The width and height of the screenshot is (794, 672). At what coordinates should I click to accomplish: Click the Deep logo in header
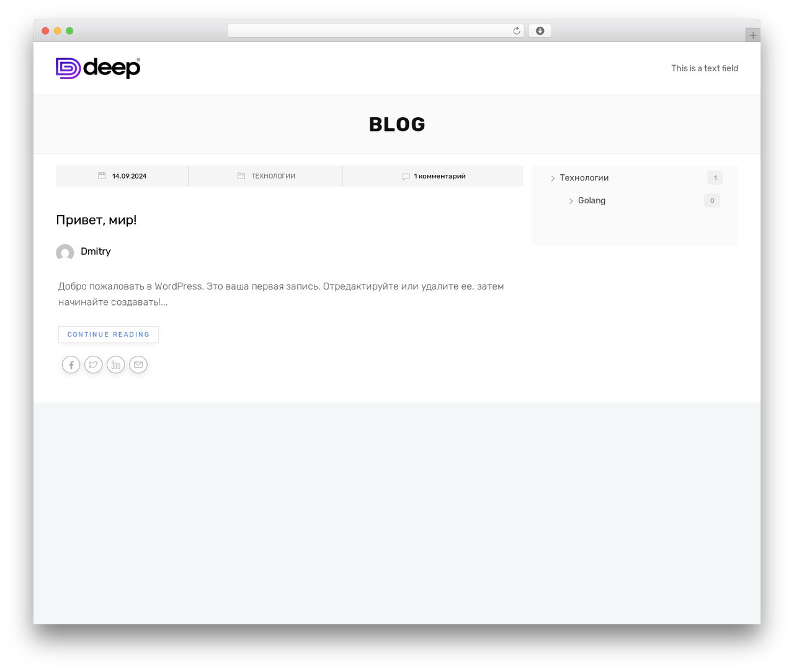click(98, 68)
